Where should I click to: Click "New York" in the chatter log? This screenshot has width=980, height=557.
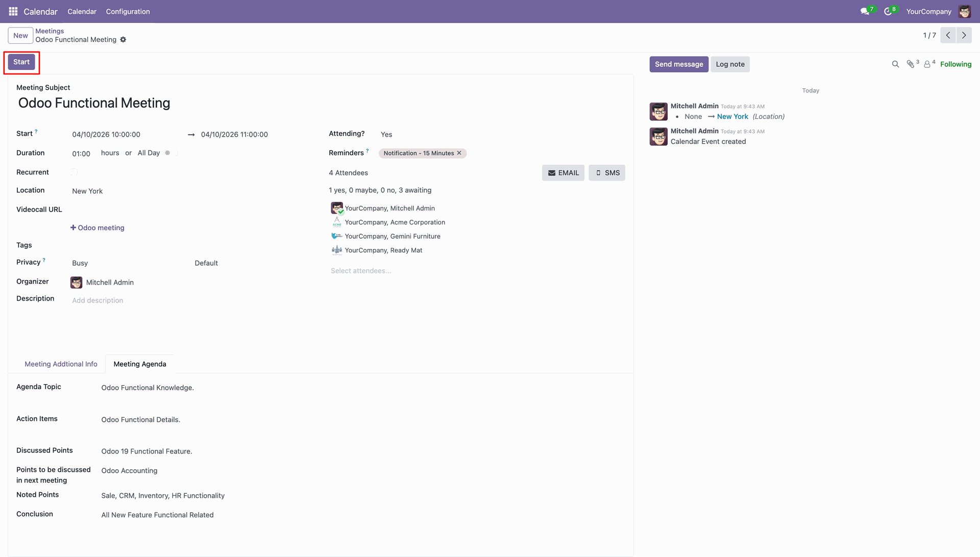(x=732, y=117)
